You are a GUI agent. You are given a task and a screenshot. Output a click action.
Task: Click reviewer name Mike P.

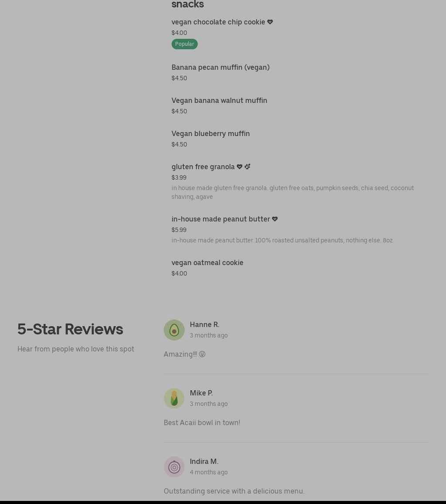click(x=201, y=393)
